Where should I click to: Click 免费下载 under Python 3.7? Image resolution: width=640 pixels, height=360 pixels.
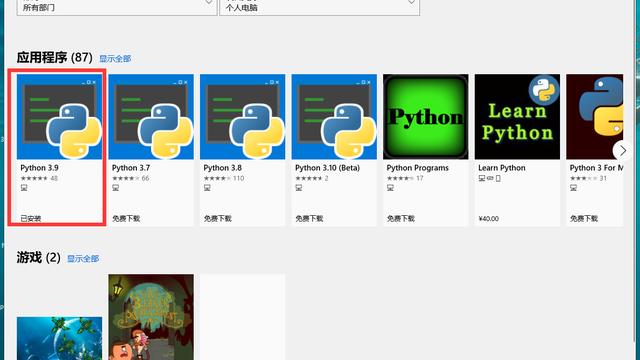(126, 218)
